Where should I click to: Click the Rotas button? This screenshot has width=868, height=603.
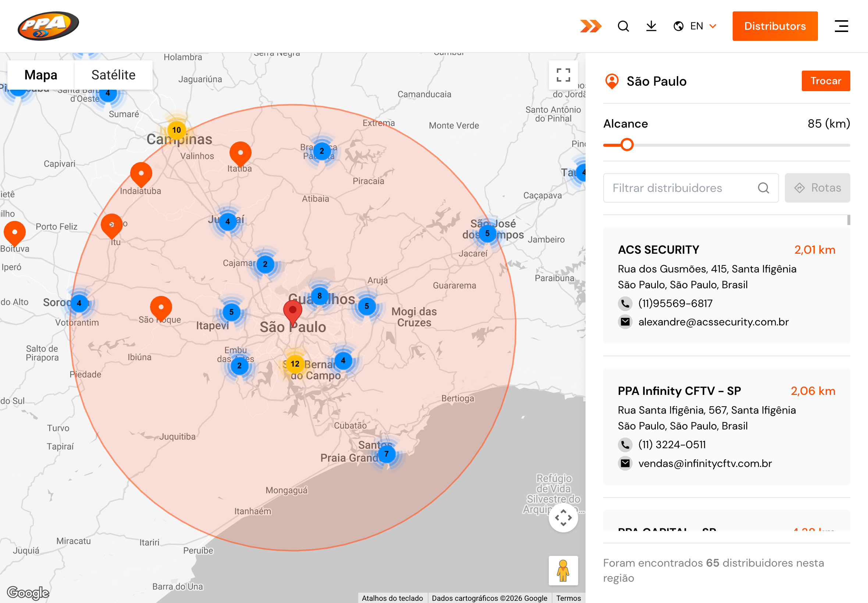pos(817,188)
